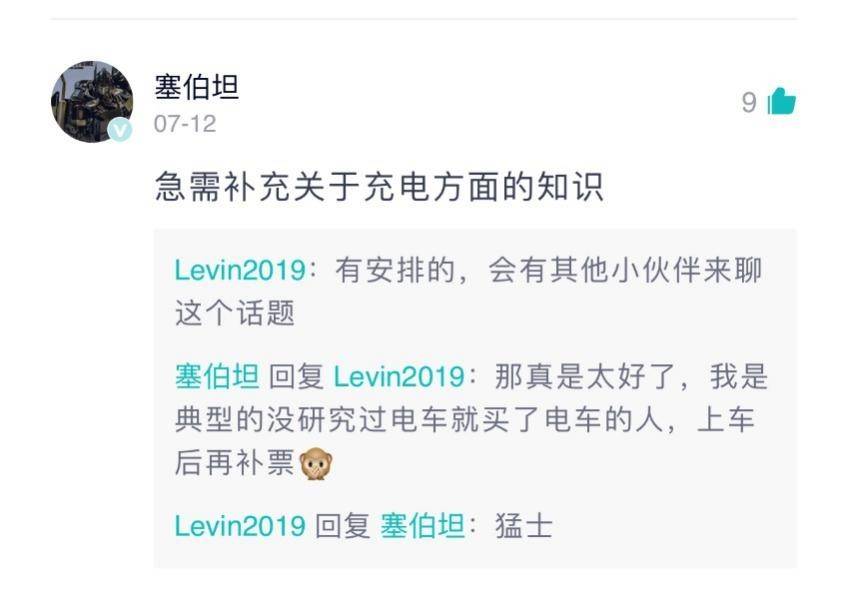Image resolution: width=848 pixels, height=606 pixels.
Task: Open commenter name 塞伯坦 at top
Action: pyautogui.click(x=196, y=87)
